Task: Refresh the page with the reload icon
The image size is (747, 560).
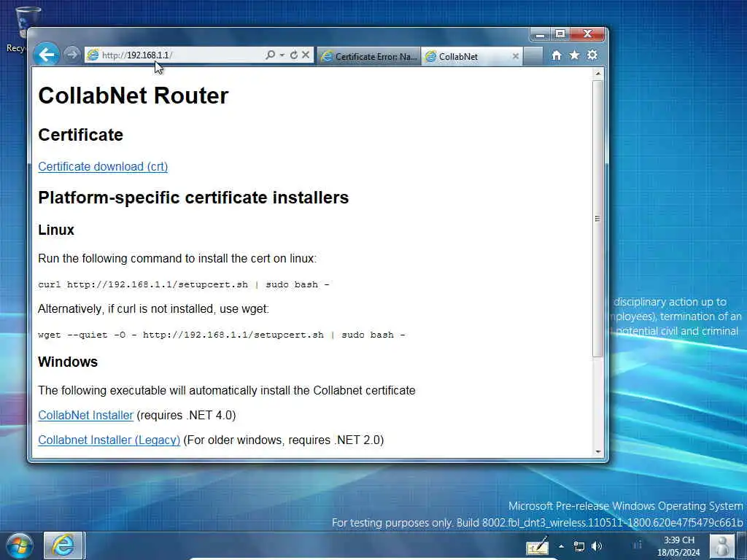Action: tap(294, 55)
